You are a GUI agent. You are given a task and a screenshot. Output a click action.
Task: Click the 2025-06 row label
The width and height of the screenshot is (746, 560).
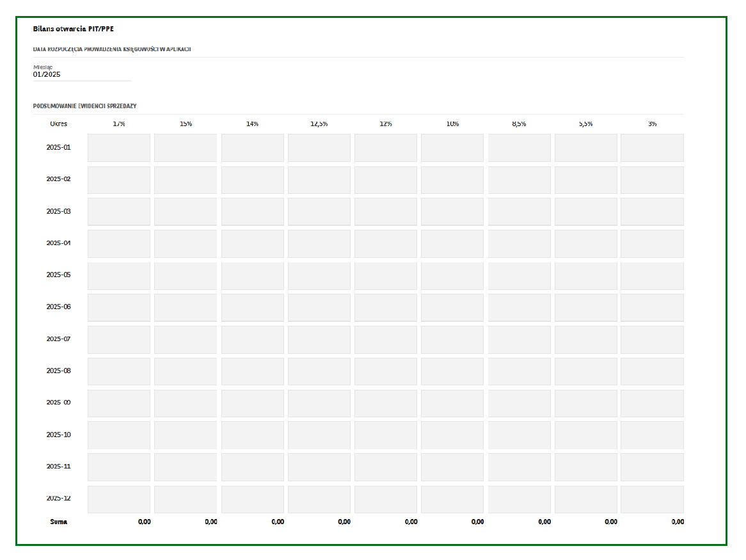point(58,307)
